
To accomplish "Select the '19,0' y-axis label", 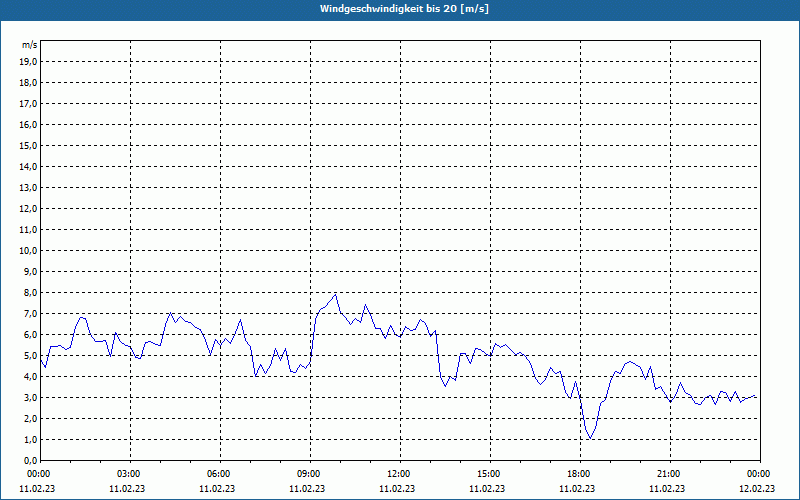I will (x=28, y=62).
